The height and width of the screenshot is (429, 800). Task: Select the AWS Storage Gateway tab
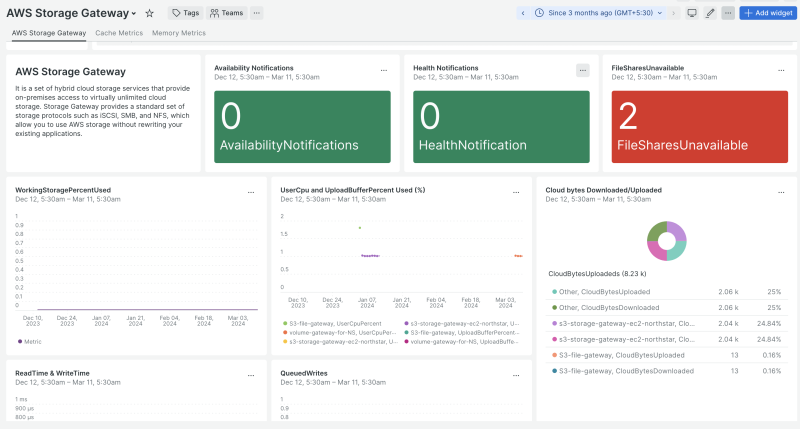click(x=49, y=33)
